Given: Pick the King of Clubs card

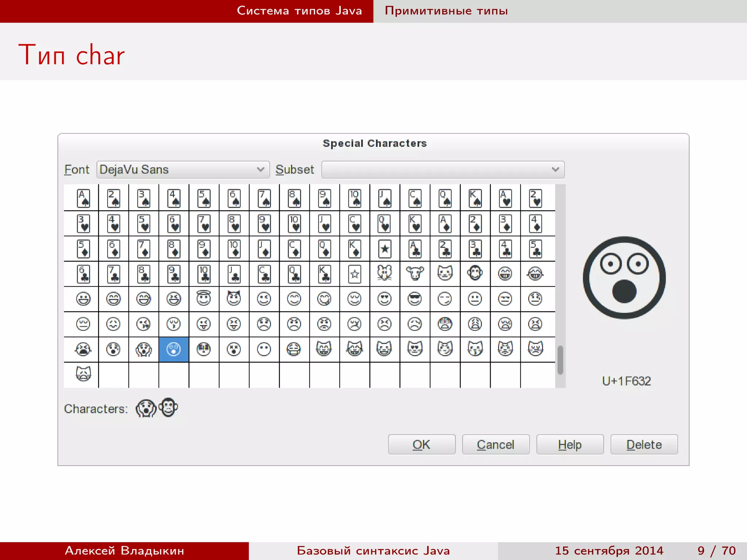Looking at the screenshot, I should [x=324, y=273].
